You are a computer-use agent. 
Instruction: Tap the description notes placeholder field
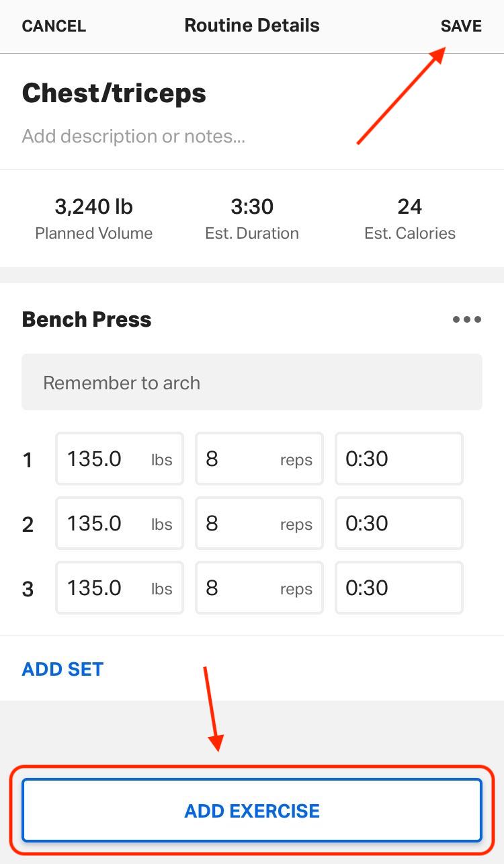[132, 136]
